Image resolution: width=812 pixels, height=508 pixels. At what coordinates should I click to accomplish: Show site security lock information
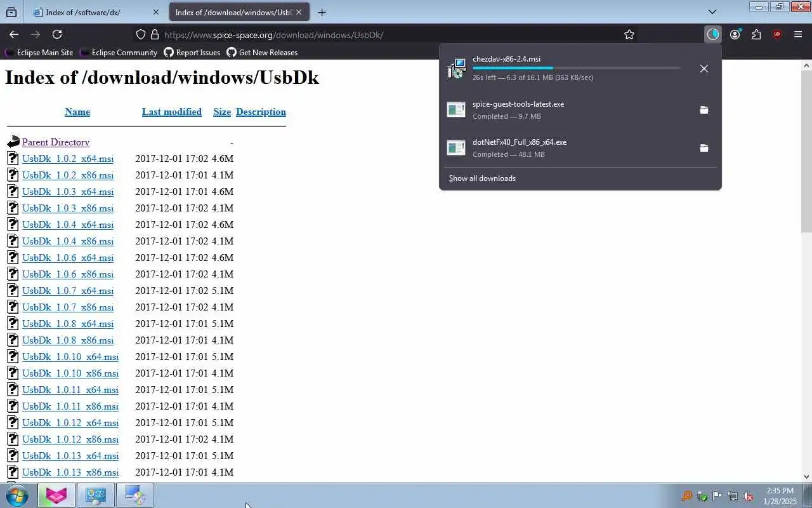tap(154, 34)
